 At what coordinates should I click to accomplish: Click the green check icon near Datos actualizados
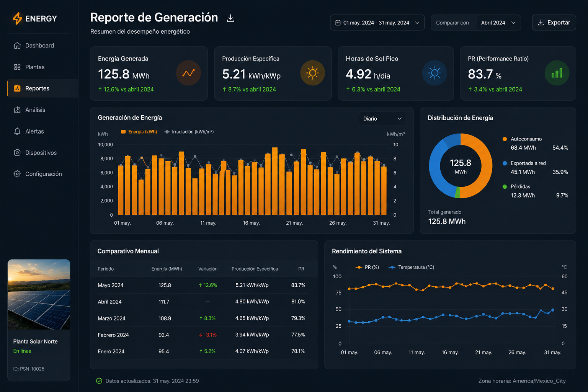pos(99,381)
